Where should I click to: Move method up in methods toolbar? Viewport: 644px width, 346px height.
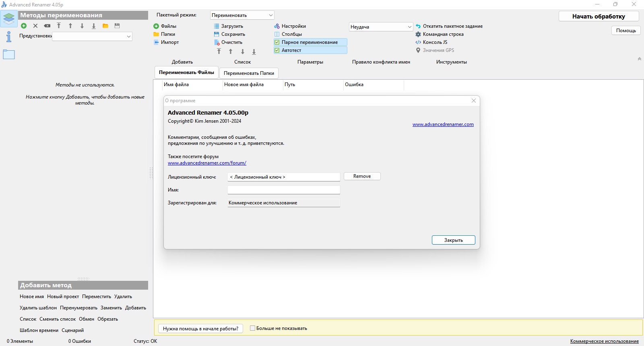click(70, 26)
